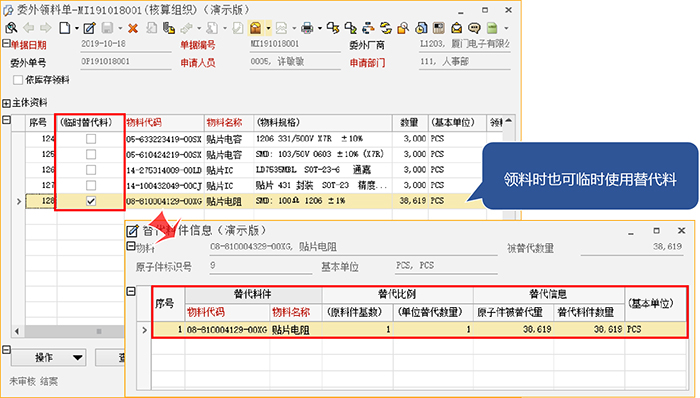
Task: Click the 原子件标识号 field value 9
Action: [261, 266]
